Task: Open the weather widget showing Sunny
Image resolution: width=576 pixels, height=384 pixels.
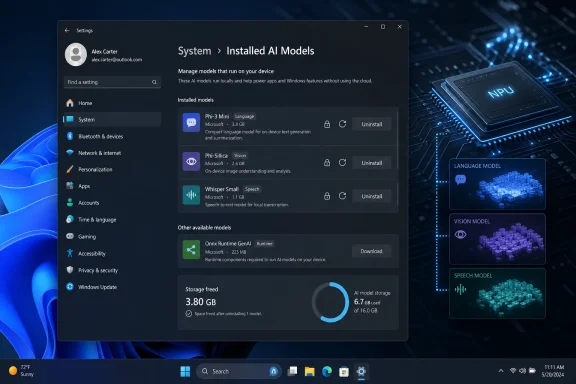Action: [x=21, y=371]
